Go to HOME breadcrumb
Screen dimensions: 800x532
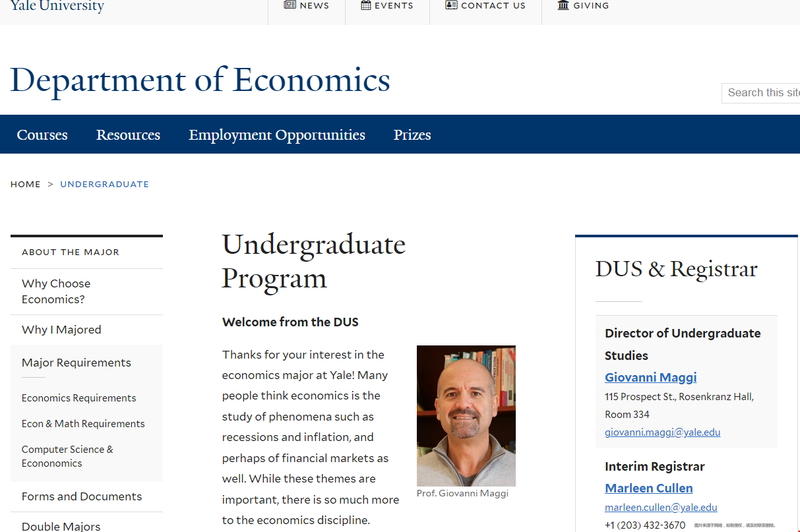point(26,184)
